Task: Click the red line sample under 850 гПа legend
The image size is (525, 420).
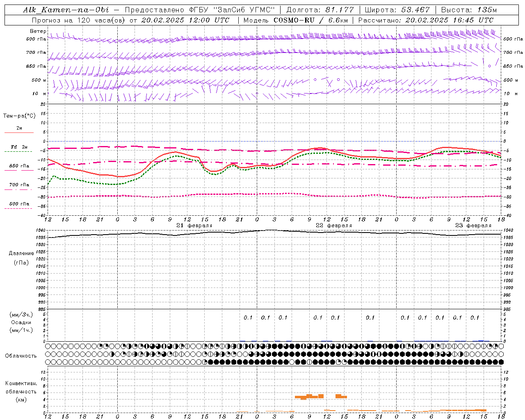Action: click(19, 171)
